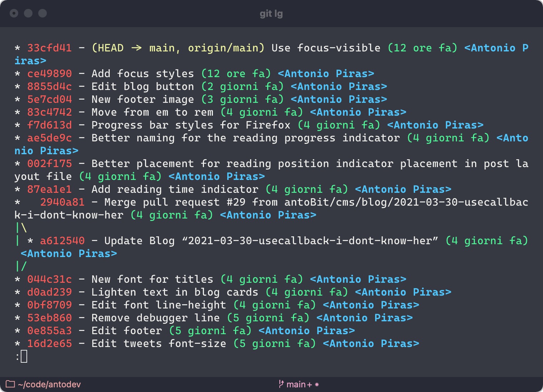
Task: Click commit message New footer image
Action: (x=143, y=99)
